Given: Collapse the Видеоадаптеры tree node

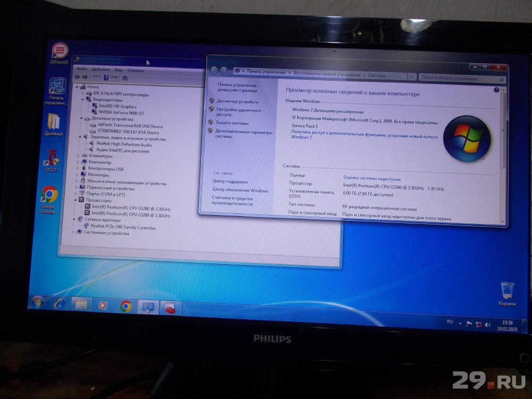Looking at the screenshot, I should pyautogui.click(x=83, y=99).
